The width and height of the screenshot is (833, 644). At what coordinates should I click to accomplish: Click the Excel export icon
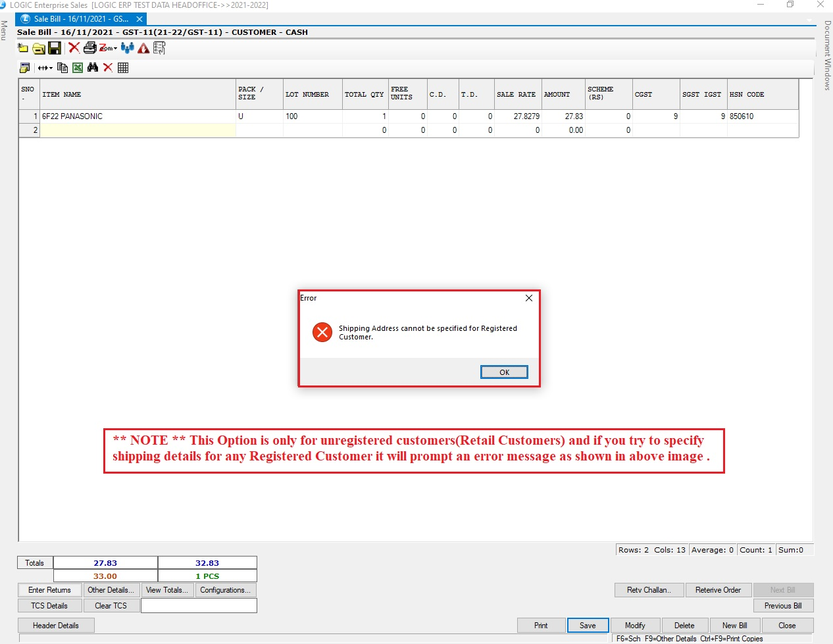tap(78, 68)
